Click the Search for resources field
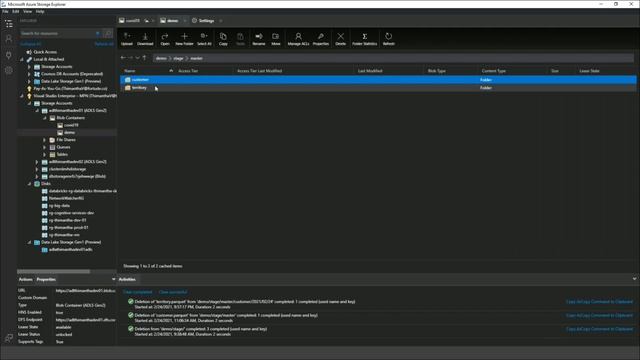This screenshot has width=640, height=360. [58, 33]
